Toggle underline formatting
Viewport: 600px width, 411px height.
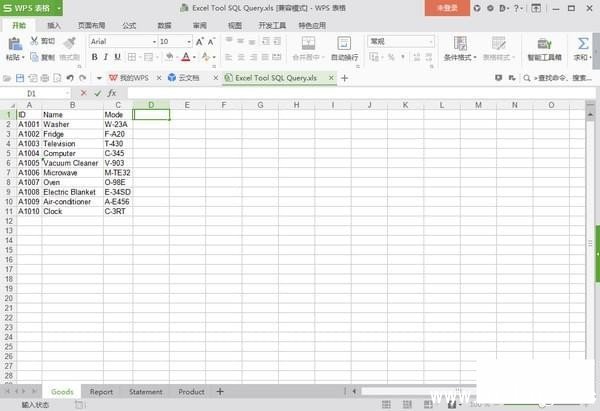(117, 57)
